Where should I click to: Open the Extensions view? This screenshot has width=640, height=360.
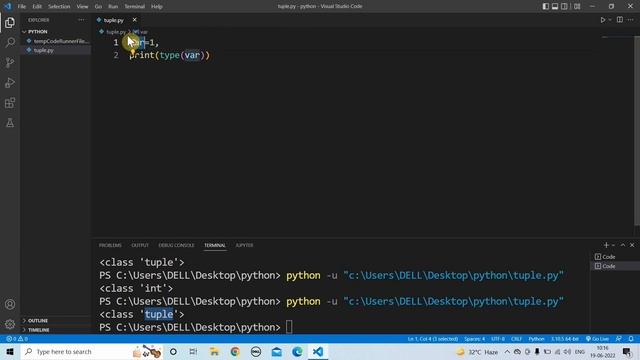point(10,102)
